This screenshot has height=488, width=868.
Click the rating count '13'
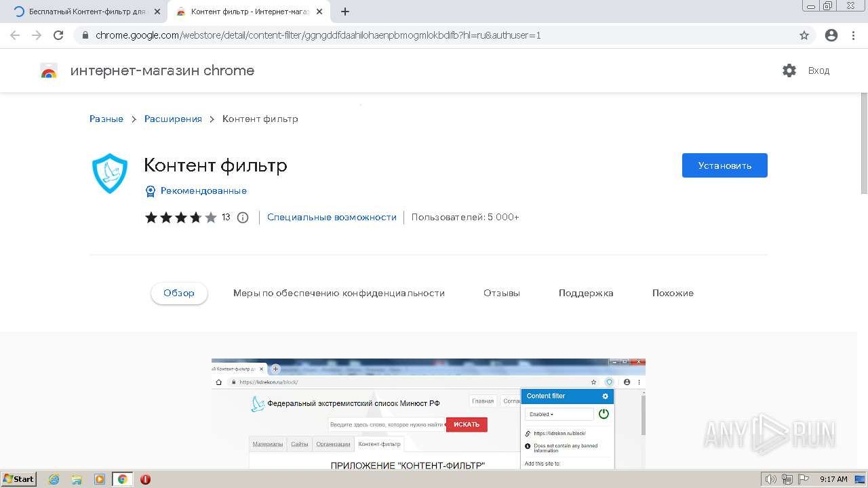tap(226, 218)
